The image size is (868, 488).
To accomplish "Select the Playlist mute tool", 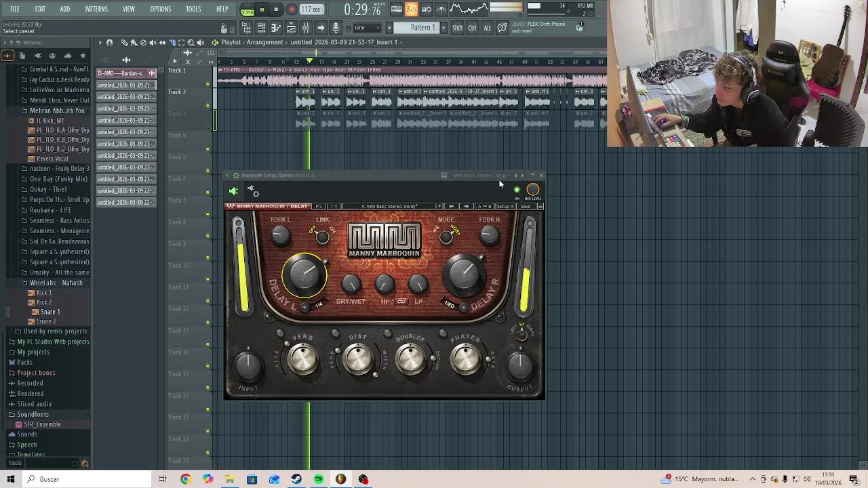I will click(x=153, y=43).
